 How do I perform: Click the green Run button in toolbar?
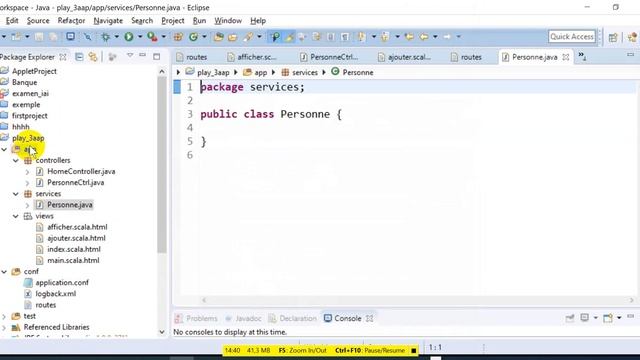click(x=129, y=37)
